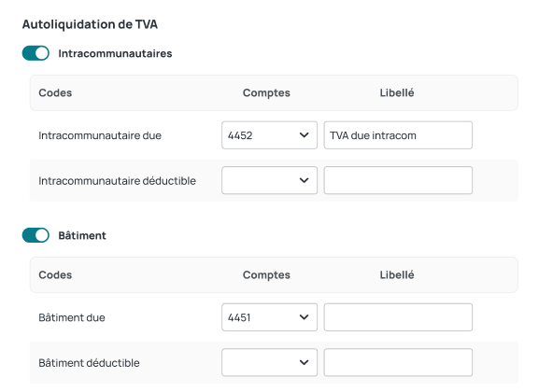The height and width of the screenshot is (392, 553).
Task: Select the Bâtiment déductible Libellé text box
Action: [398, 362]
